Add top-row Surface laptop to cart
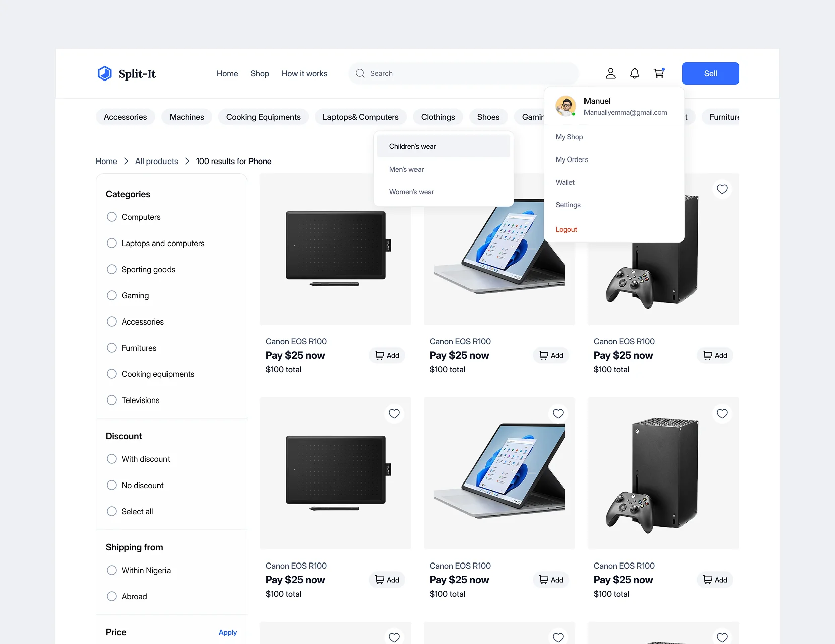The height and width of the screenshot is (644, 835). 551,355
